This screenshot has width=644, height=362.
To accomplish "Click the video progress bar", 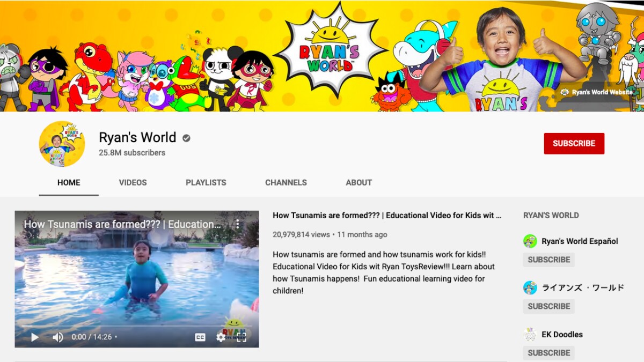I will click(136, 326).
